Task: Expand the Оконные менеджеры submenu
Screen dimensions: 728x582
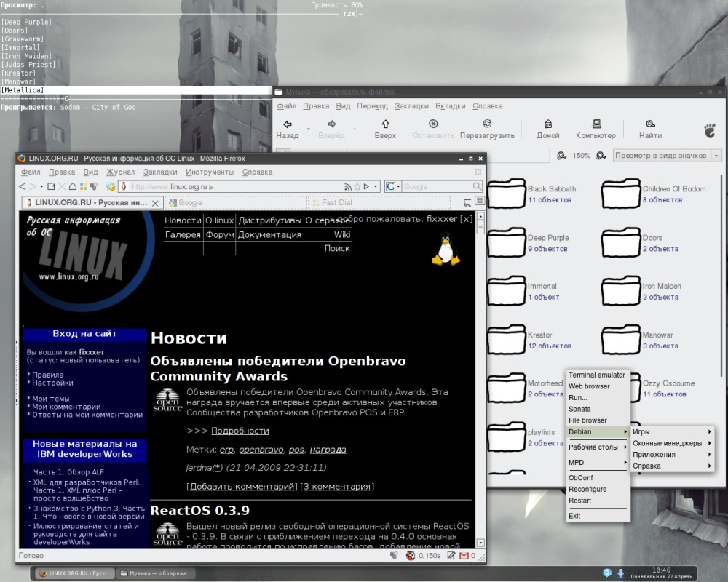Action: tap(672, 443)
